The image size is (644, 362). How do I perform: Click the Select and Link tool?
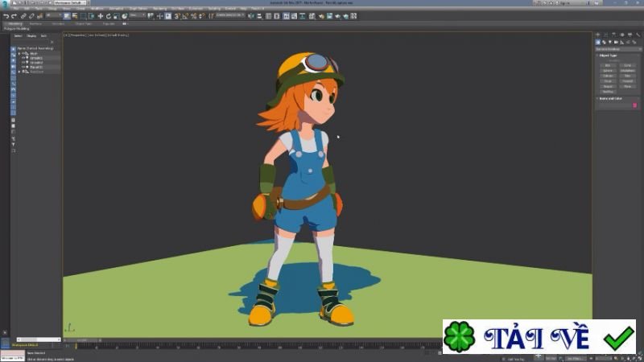coord(23,15)
